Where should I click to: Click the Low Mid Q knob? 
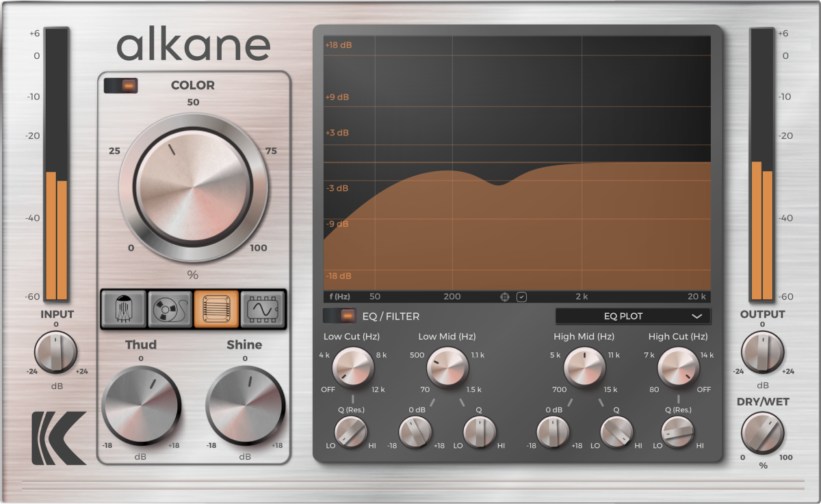click(480, 432)
